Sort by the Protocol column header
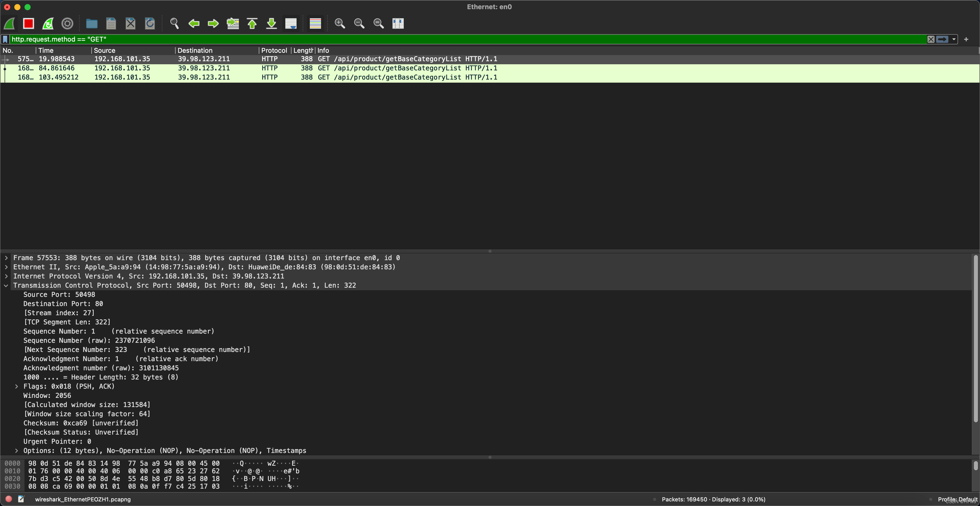This screenshot has height=506, width=980. pyautogui.click(x=274, y=50)
